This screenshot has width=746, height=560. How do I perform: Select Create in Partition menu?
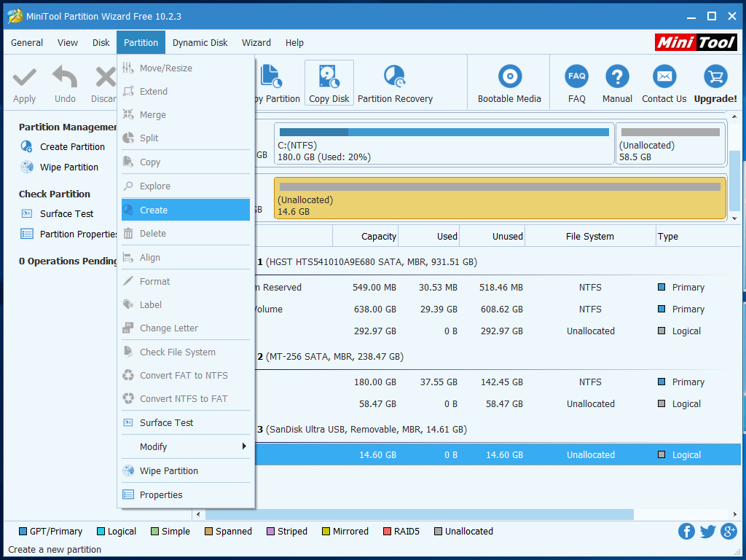(x=186, y=210)
